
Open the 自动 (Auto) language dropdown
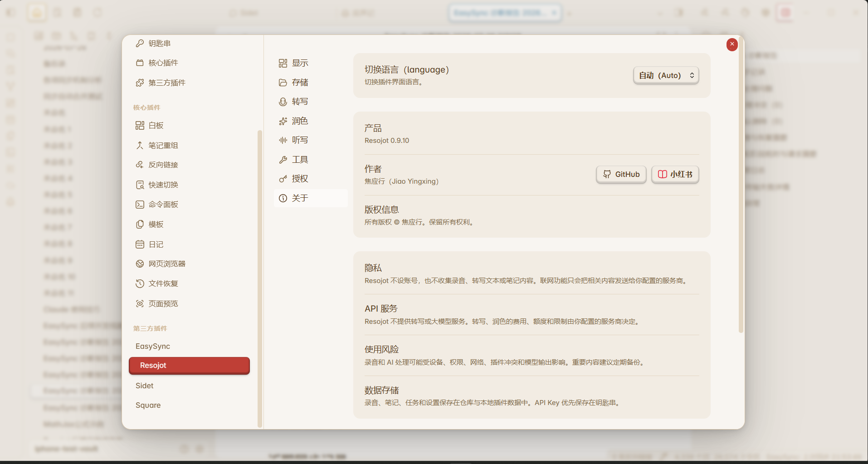(x=666, y=75)
